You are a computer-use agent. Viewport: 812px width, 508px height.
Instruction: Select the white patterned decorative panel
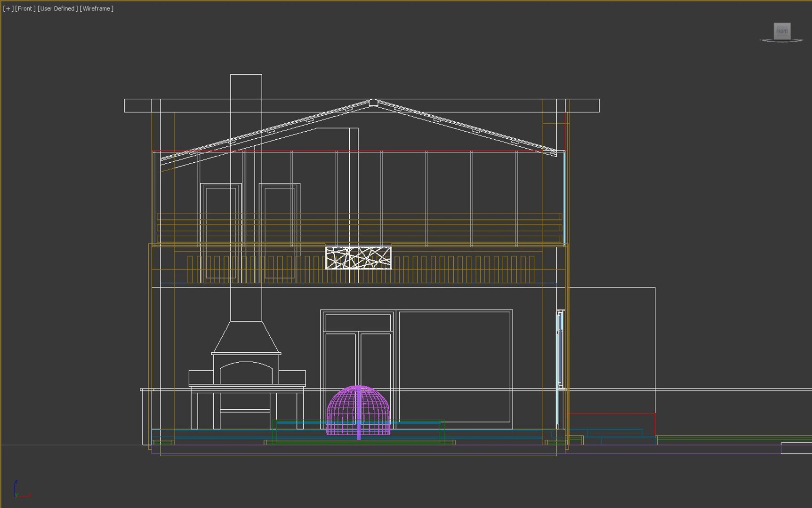(x=358, y=258)
